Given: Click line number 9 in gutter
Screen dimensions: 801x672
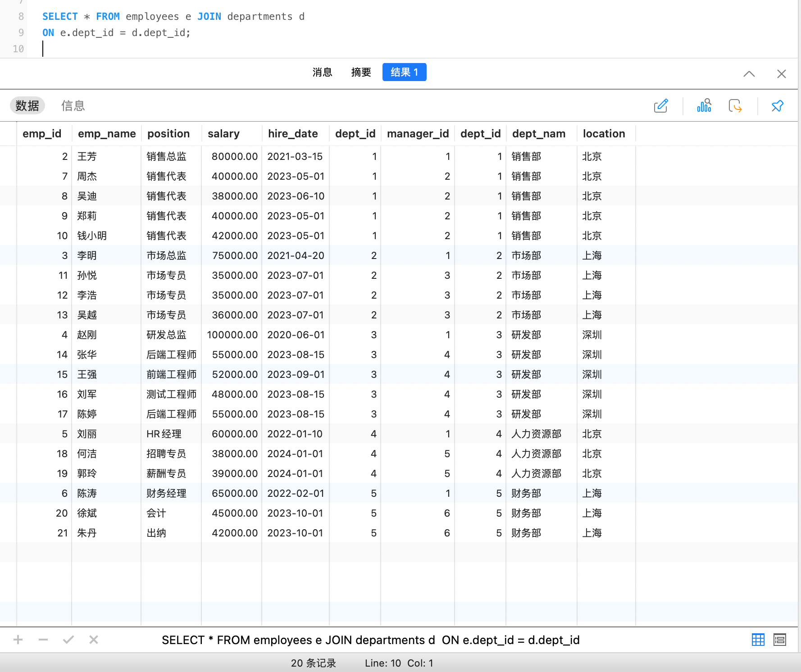Looking at the screenshot, I should 21,32.
